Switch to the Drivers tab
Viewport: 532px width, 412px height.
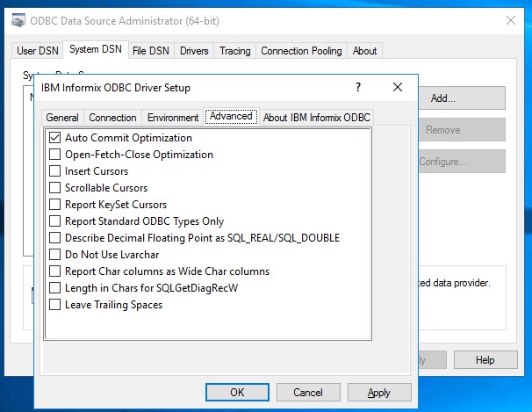click(194, 51)
